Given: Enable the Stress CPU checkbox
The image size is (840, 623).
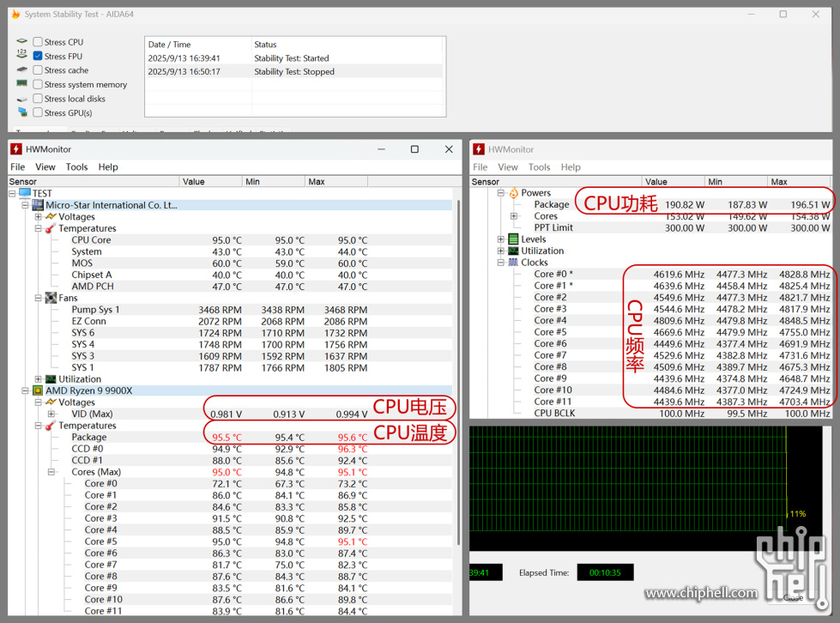Looking at the screenshot, I should point(38,42).
